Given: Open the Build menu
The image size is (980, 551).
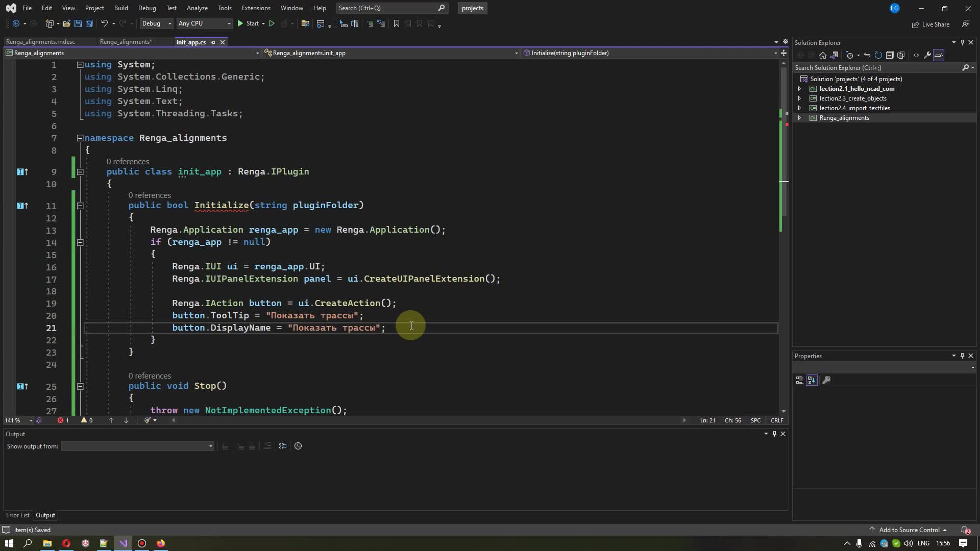Looking at the screenshot, I should [x=121, y=8].
